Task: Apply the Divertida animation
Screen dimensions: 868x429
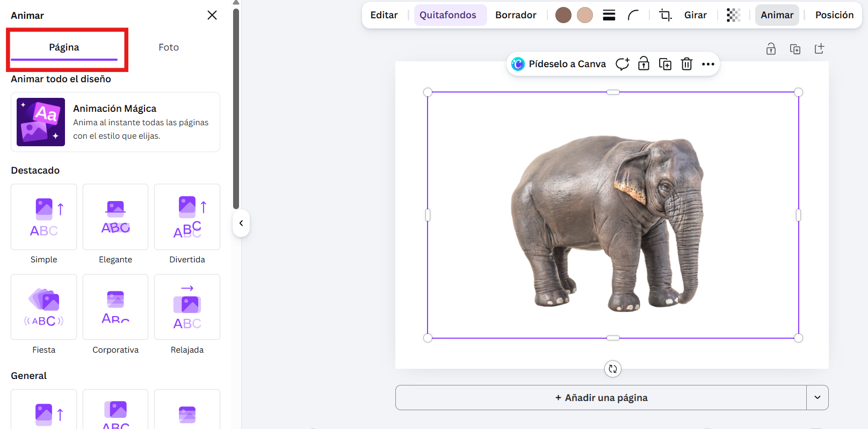Action: click(187, 217)
